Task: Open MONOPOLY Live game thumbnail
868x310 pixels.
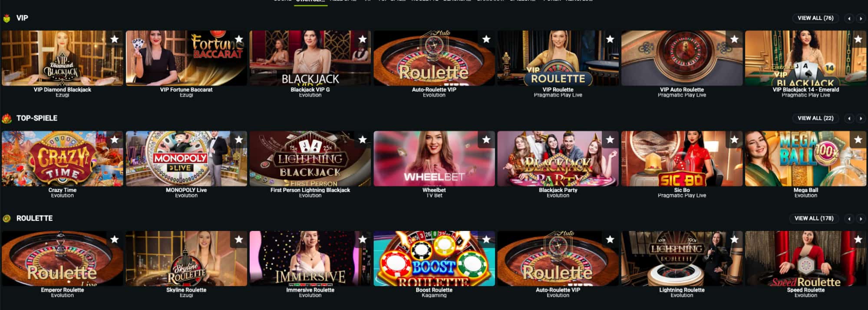Action: pos(186,158)
